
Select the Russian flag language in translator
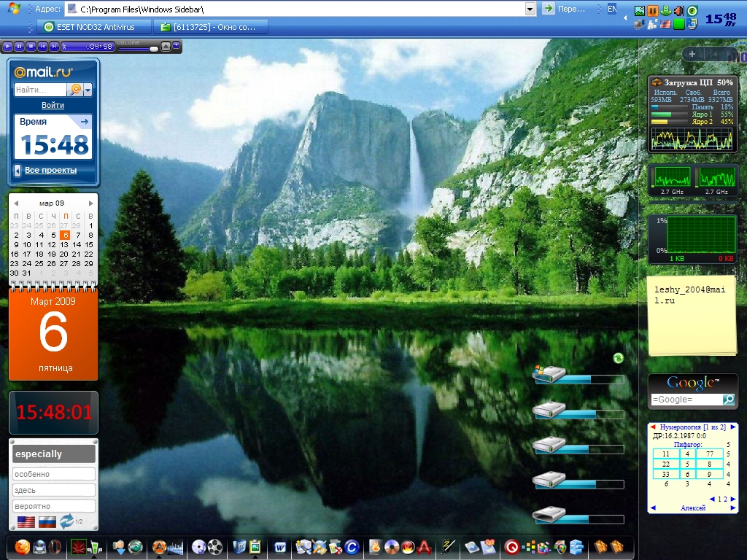click(47, 521)
